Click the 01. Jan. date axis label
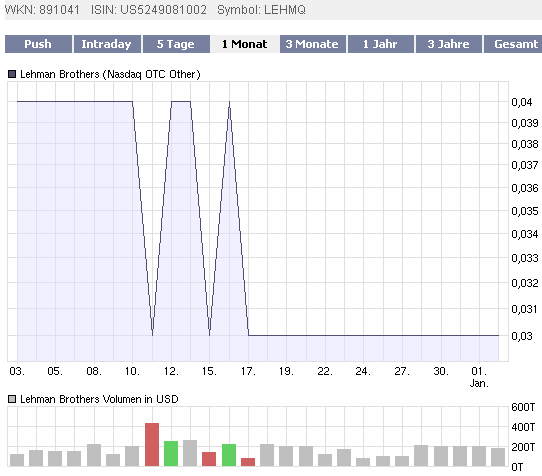This screenshot has height=476, width=542. (x=479, y=377)
